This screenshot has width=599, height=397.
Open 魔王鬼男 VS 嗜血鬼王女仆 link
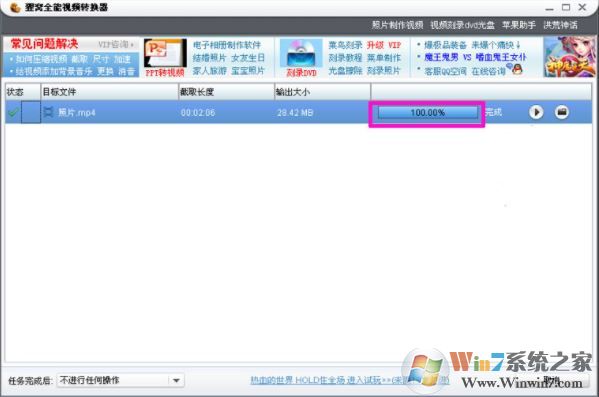[x=475, y=57]
